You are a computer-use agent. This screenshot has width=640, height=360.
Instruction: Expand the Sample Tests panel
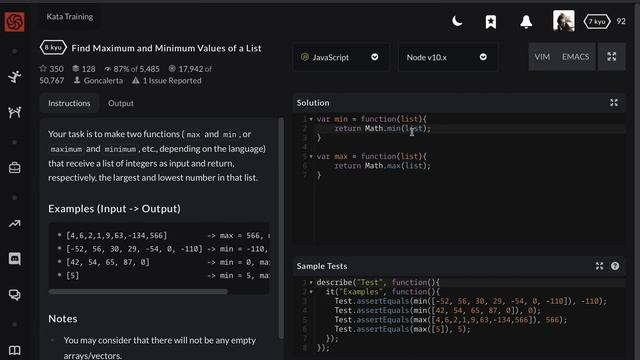599,266
